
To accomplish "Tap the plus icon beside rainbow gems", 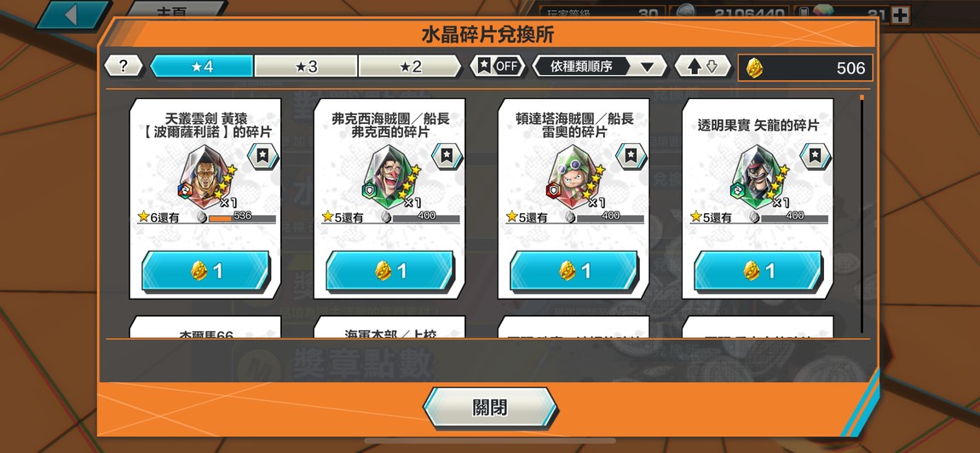I will 900,15.
